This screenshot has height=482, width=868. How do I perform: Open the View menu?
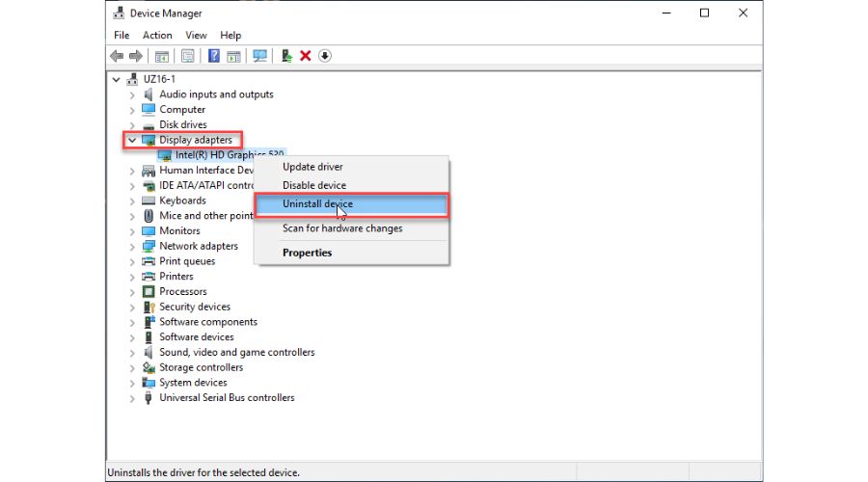coord(196,35)
